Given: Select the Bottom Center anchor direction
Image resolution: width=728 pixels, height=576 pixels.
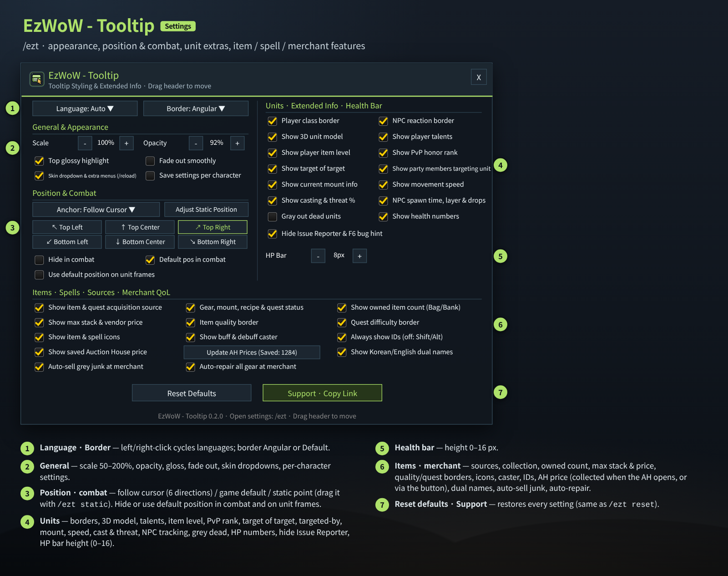Looking at the screenshot, I should [x=140, y=242].
